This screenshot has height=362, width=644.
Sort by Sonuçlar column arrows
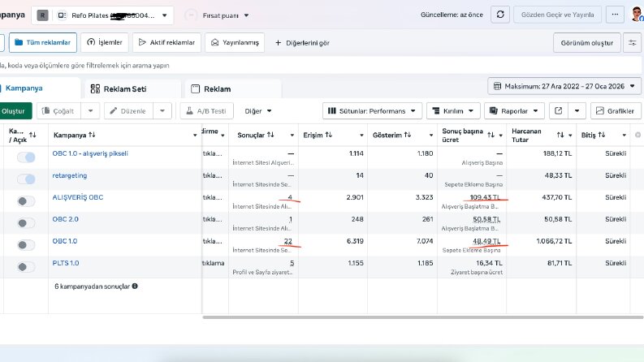(x=270, y=135)
